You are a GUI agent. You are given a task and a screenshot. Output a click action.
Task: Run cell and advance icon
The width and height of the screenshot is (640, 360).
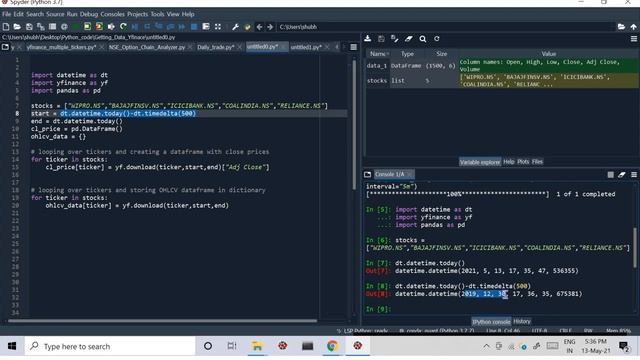[x=99, y=27]
